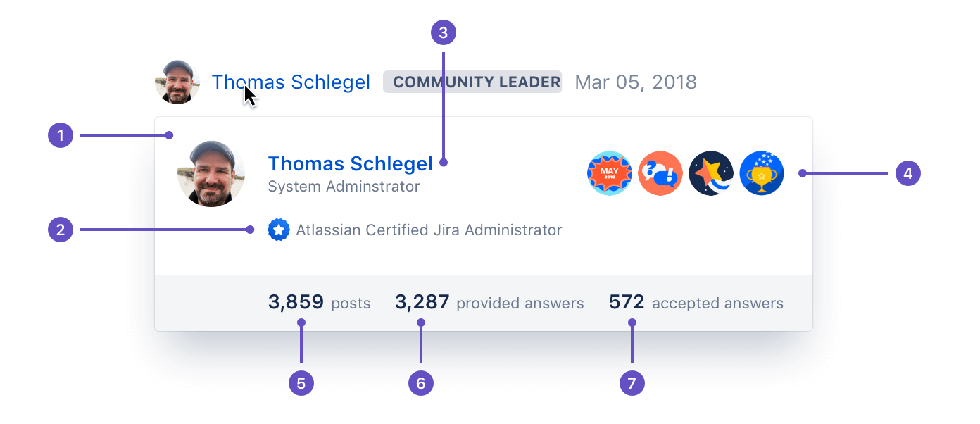Click the small avatar beside the author name
The height and width of the screenshot is (424, 980).
[x=177, y=82]
